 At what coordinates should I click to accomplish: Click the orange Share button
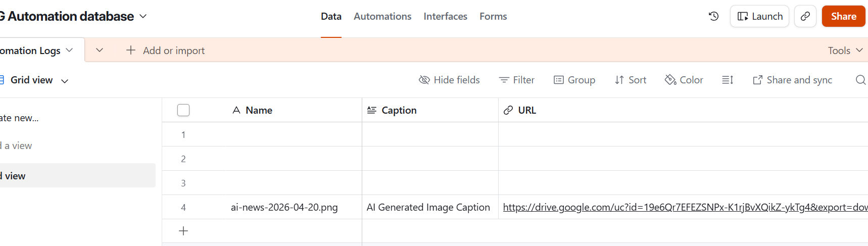(x=843, y=16)
